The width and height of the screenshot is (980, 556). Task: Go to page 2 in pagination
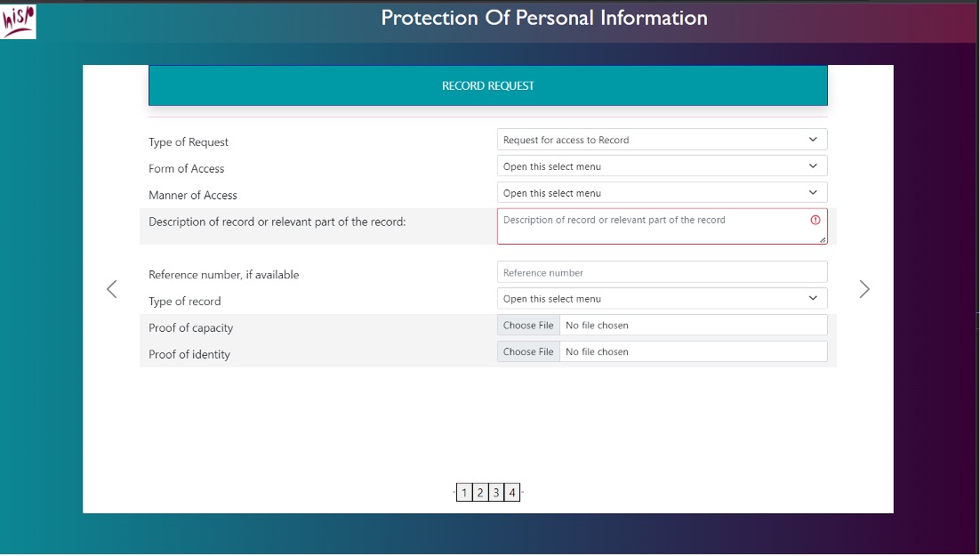click(480, 493)
